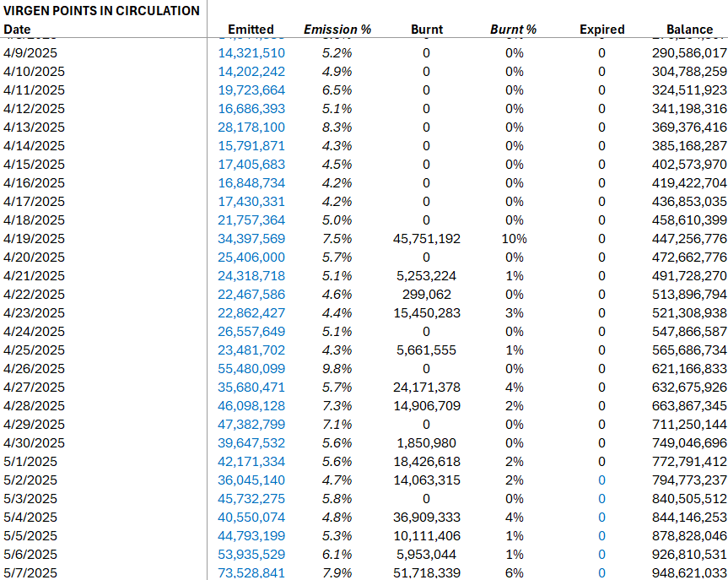
Task: Select the Expired cell for 5/3/2025
Action: point(601,498)
